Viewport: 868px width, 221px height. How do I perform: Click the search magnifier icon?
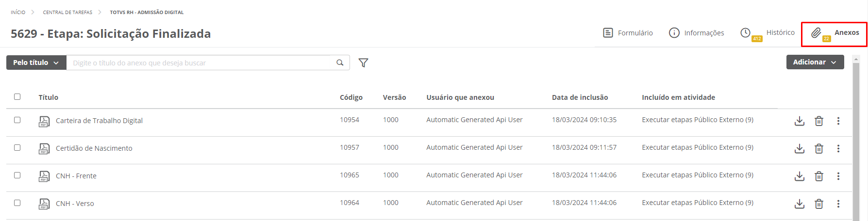pyautogui.click(x=340, y=63)
